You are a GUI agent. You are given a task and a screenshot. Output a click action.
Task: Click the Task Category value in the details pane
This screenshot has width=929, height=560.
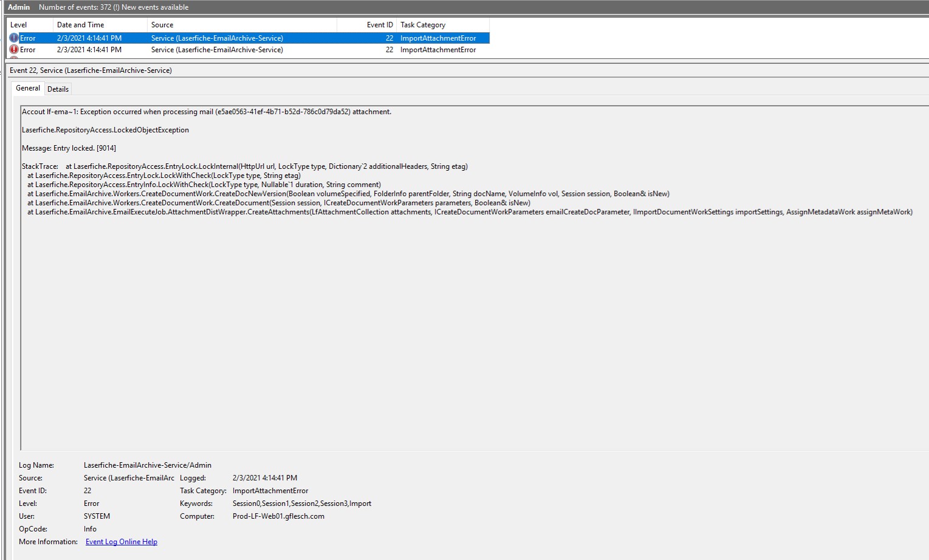270,491
